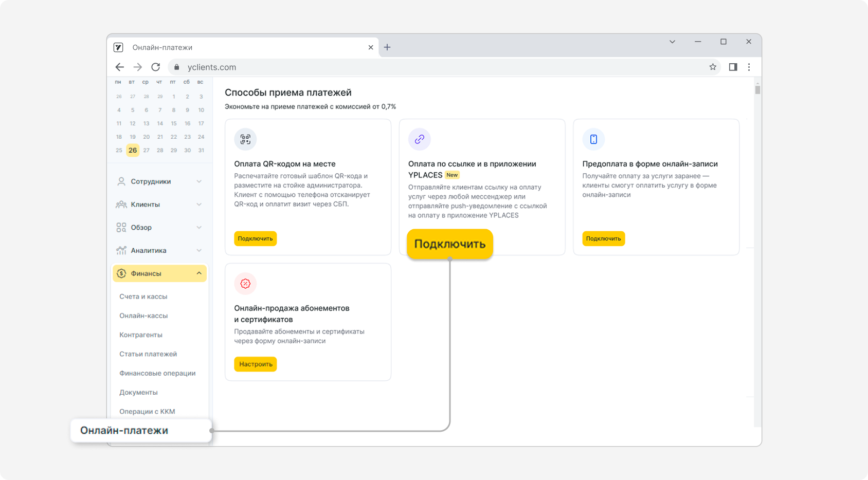The width and height of the screenshot is (868, 480).
Task: Click the phone prepayment icon
Action: (593, 139)
